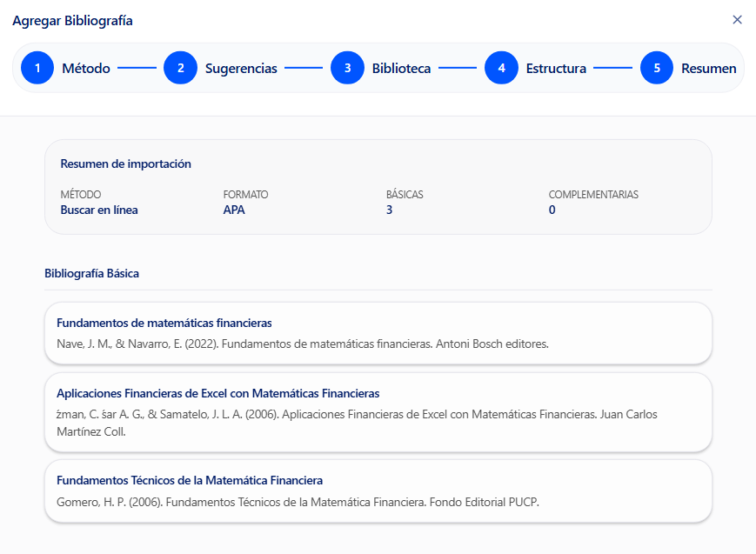
Task: Click the step 1 circle icon
Action: (x=37, y=68)
